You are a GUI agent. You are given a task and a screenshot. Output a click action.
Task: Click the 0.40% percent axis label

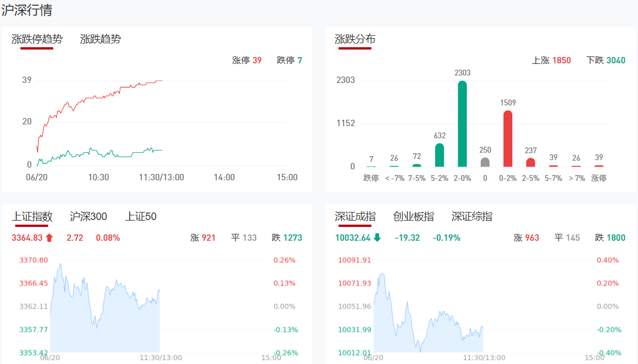[x=607, y=260]
